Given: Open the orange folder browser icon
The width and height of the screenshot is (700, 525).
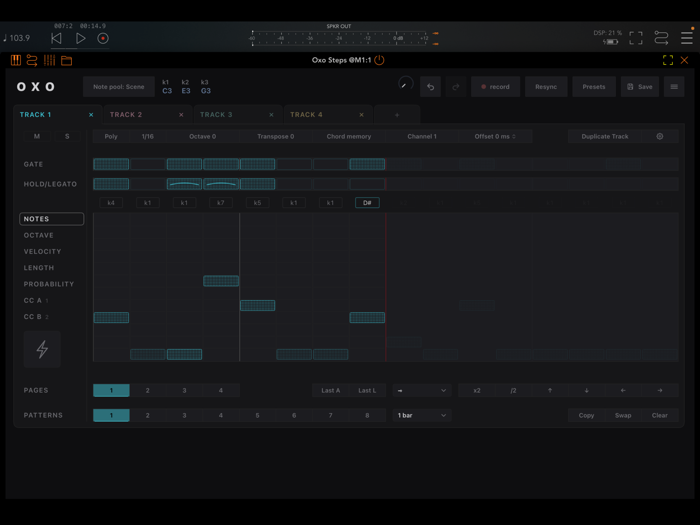Looking at the screenshot, I should [x=67, y=60].
